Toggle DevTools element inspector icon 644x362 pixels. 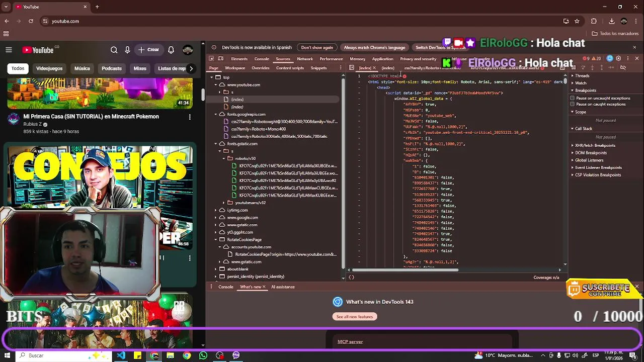pos(212,59)
